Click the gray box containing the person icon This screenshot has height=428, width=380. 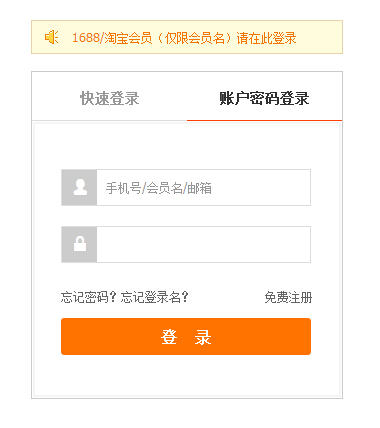[79, 187]
